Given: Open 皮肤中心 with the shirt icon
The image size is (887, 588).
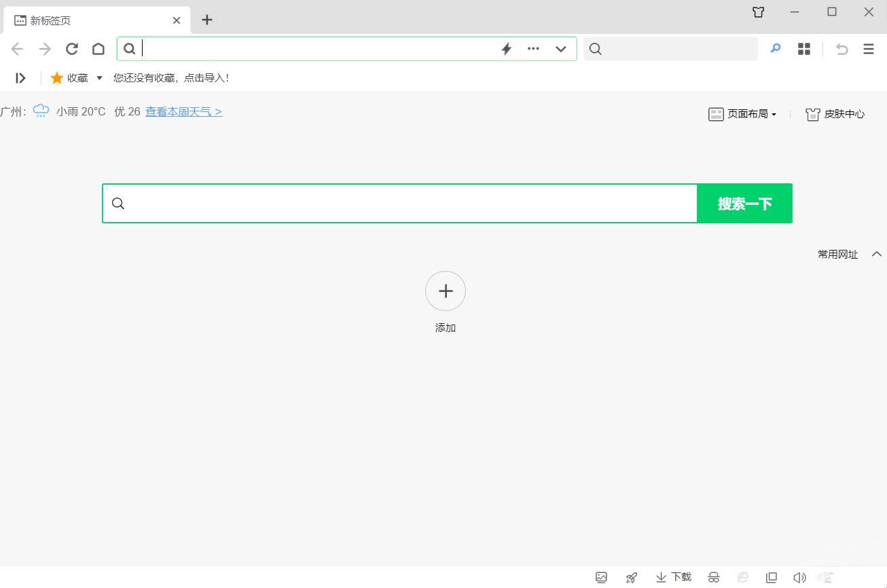Looking at the screenshot, I should coord(835,113).
